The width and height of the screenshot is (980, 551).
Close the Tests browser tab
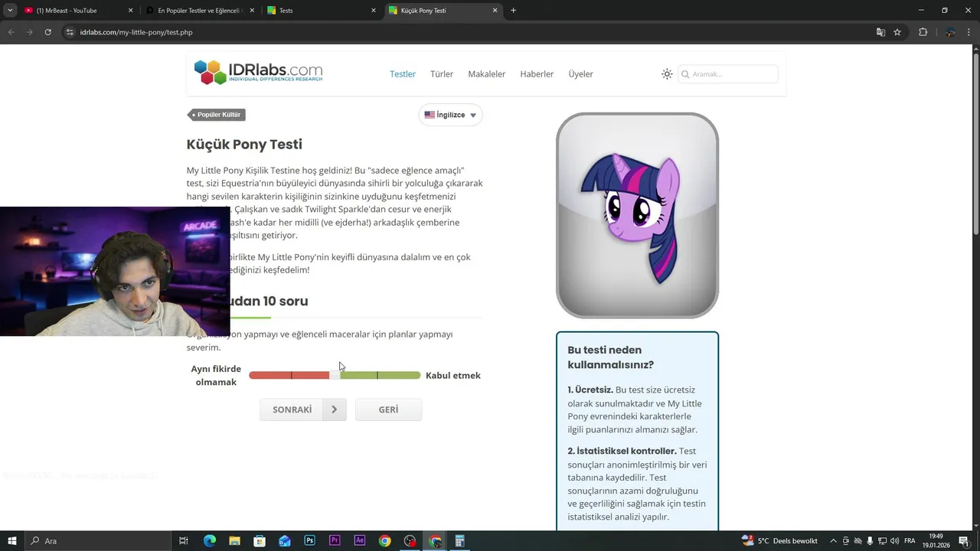374,11
